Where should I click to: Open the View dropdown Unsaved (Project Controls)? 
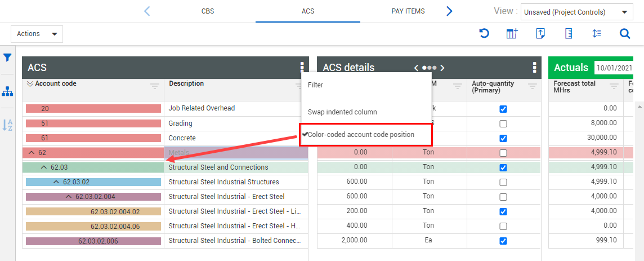pyautogui.click(x=576, y=12)
